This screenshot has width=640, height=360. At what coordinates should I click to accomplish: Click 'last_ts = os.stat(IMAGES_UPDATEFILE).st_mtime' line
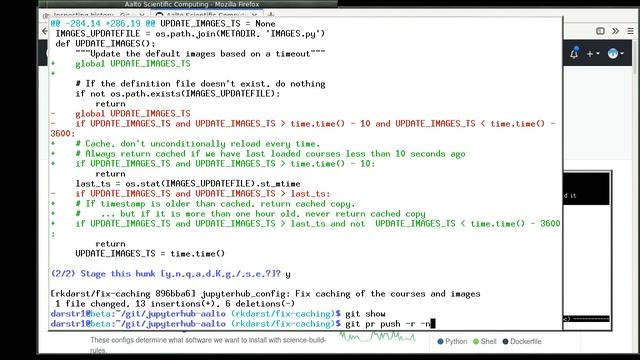pos(188,184)
